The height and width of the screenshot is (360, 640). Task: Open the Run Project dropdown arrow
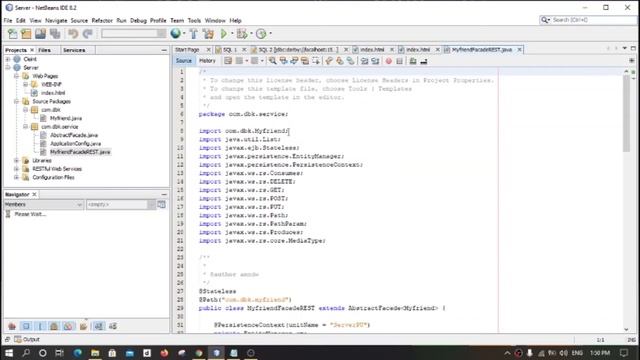(232, 34)
